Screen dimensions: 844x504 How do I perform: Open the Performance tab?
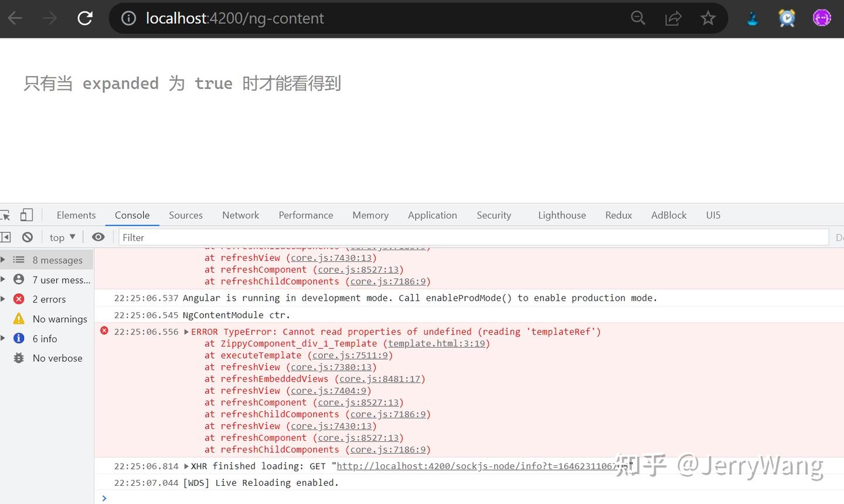click(306, 215)
